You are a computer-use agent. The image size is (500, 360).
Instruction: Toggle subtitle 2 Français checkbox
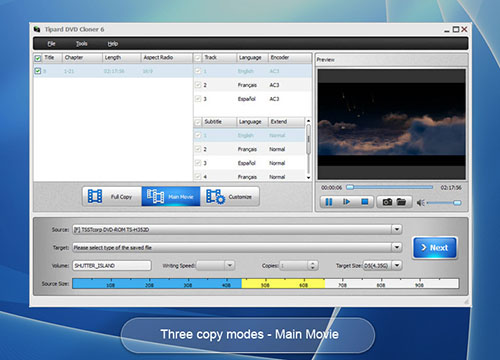198,149
